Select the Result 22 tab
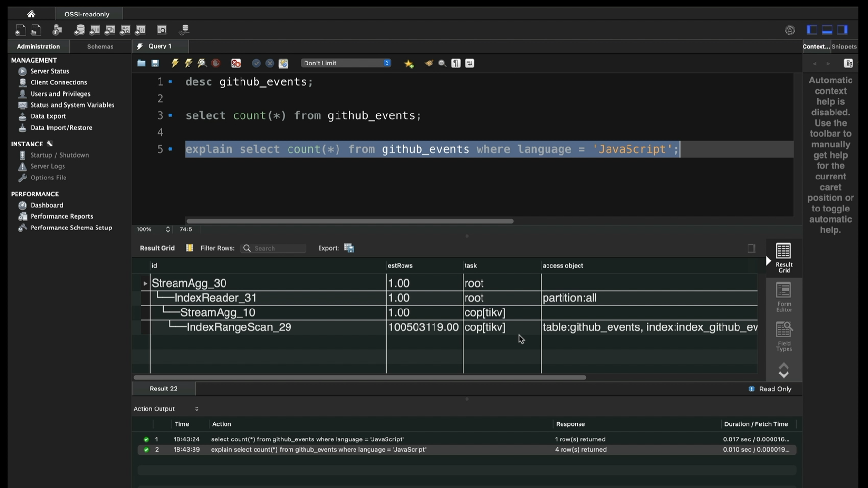The height and width of the screenshot is (488, 868). (x=163, y=389)
